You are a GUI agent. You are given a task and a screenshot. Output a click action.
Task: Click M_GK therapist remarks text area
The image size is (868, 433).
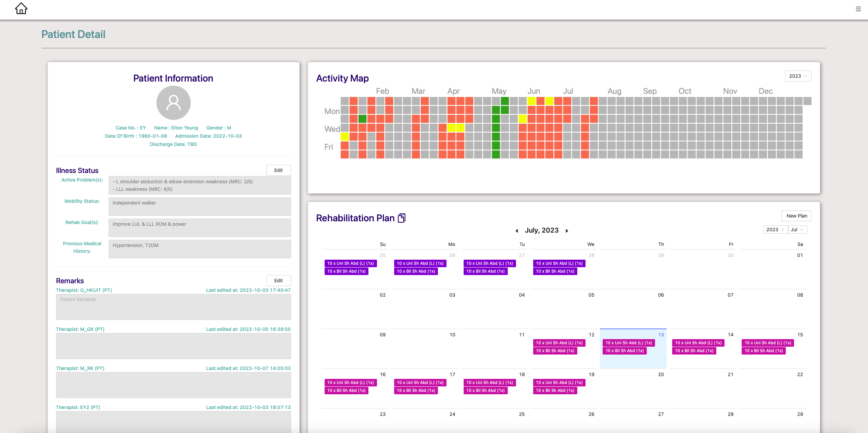pyautogui.click(x=173, y=346)
